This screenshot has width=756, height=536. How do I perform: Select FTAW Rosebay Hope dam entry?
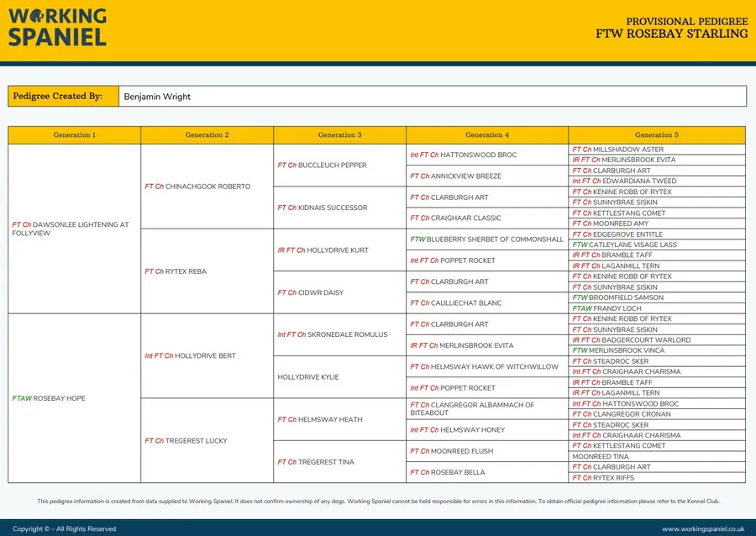point(49,398)
